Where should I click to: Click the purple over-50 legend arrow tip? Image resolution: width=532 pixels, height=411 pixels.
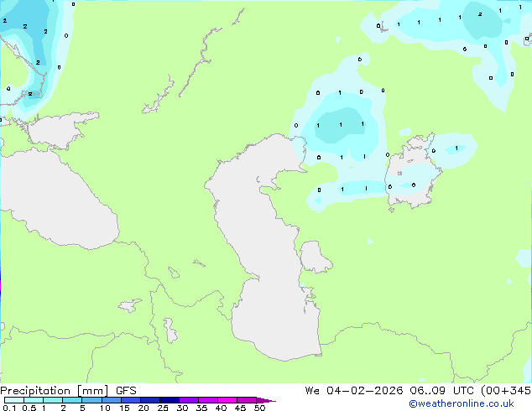tap(266, 400)
